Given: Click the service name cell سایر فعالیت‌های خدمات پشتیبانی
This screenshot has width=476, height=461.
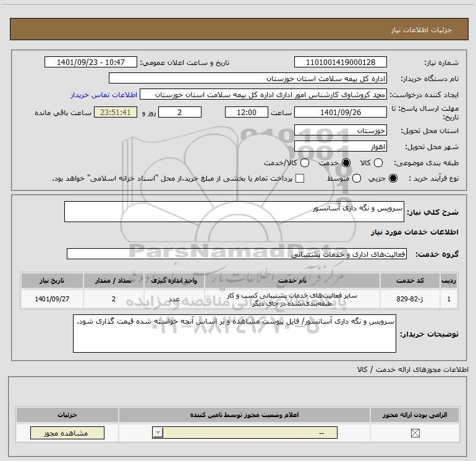Looking at the screenshot, I should [x=292, y=299].
